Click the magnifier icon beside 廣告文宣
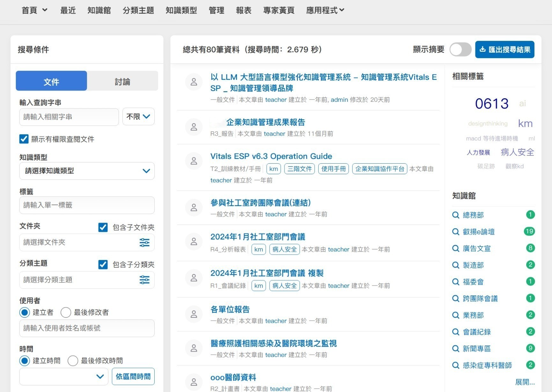The height and width of the screenshot is (392, 552). point(456,248)
